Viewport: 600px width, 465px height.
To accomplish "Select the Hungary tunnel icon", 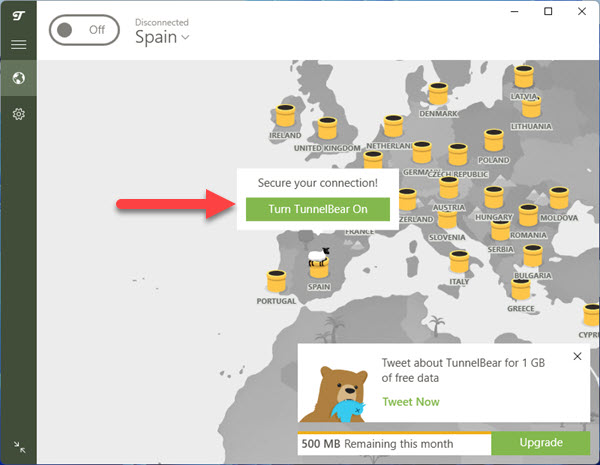I will pos(494,197).
